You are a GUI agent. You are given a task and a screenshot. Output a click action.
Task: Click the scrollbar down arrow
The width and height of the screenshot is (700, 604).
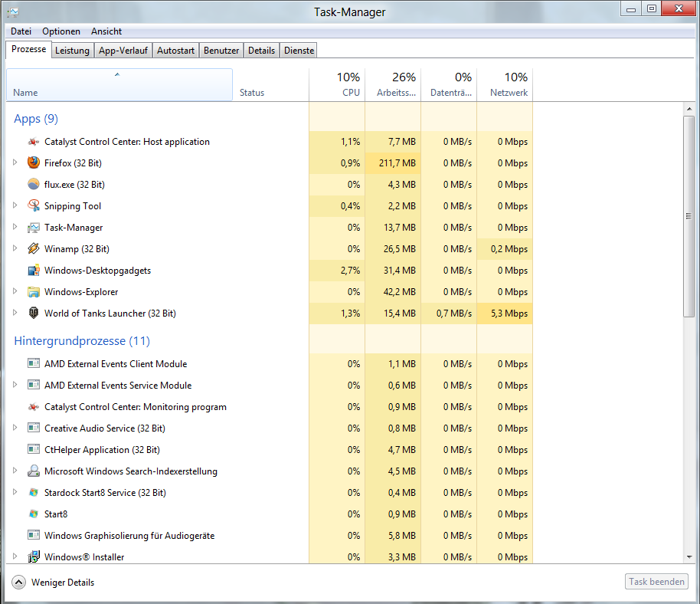pyautogui.click(x=689, y=557)
